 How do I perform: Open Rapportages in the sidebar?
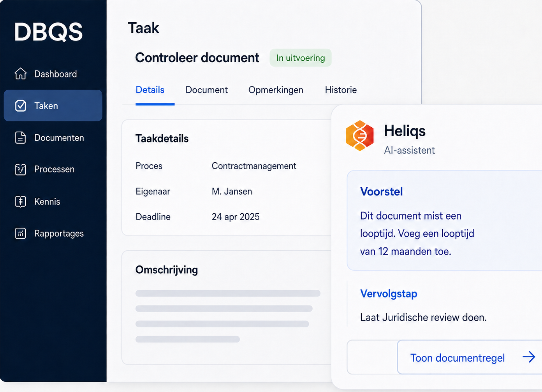tap(53, 233)
